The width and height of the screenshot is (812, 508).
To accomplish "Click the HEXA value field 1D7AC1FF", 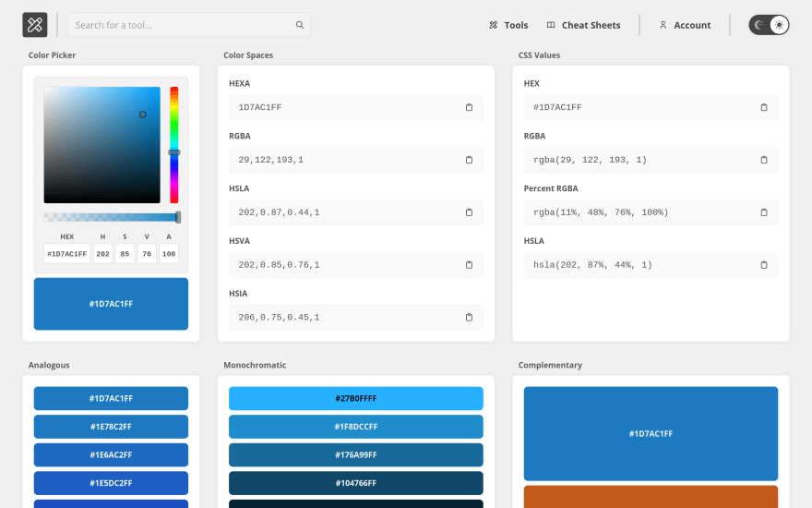I will tap(356, 107).
